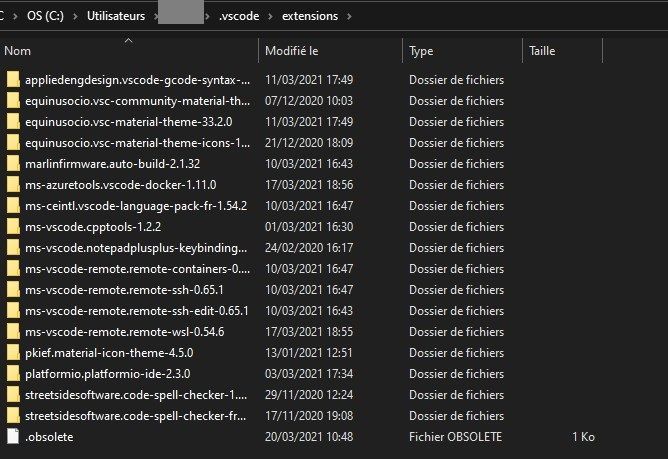Click folder icon of ms-azuretools.vscode-docker-1.11.0
This screenshot has height=459, width=668.
point(13,185)
